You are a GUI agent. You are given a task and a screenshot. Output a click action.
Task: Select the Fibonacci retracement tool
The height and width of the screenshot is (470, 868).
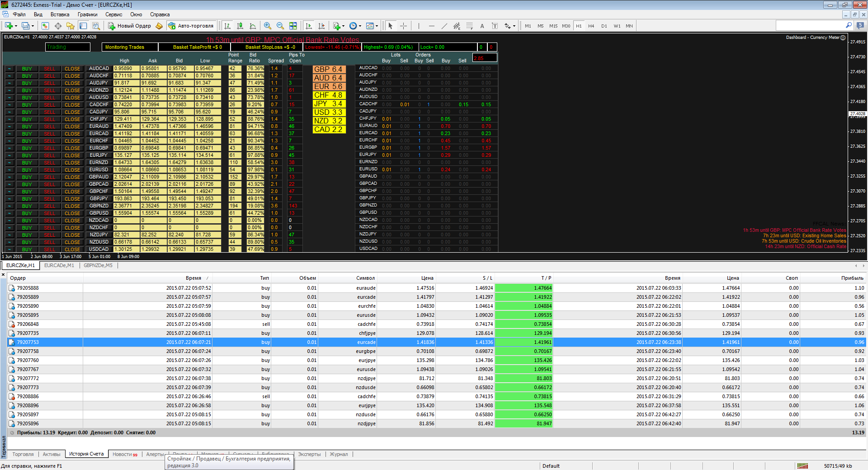tap(469, 26)
